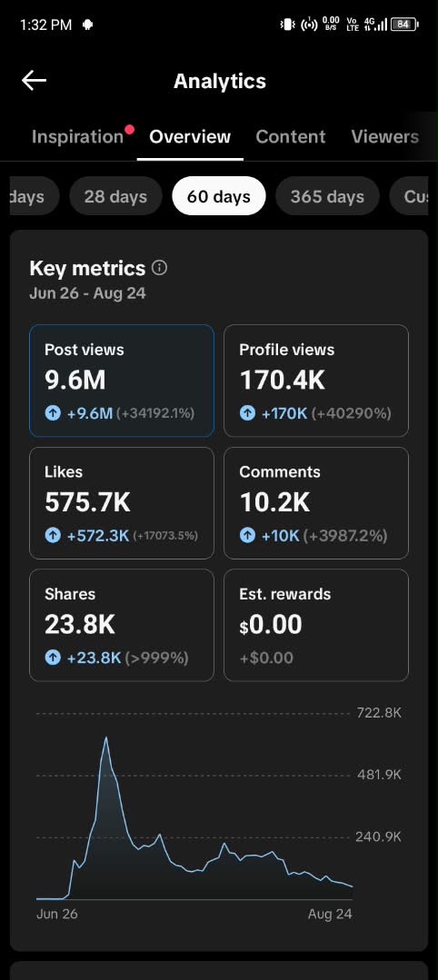Select the 365 days range chip

[x=327, y=196]
